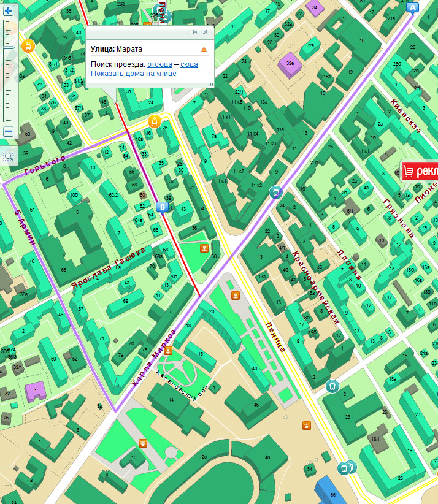Image resolution: width=438 pixels, height=504 pixels.
Task: Click the 'сюда' route link
Action: pyautogui.click(x=189, y=64)
